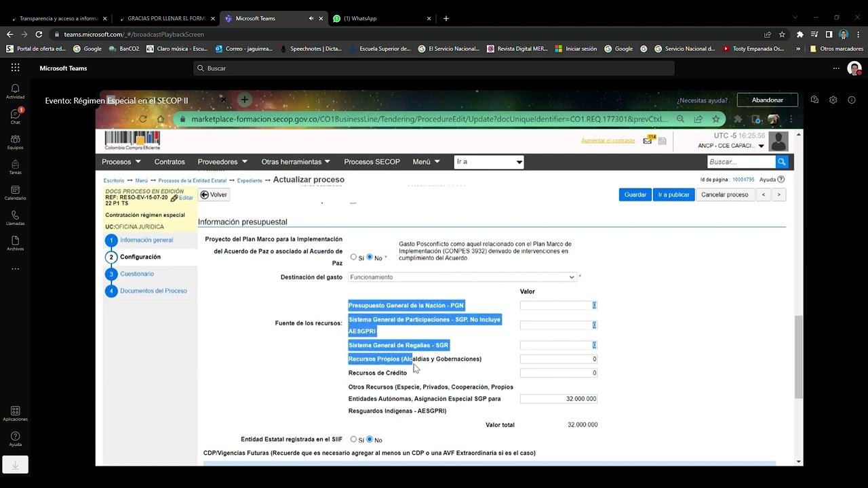Open Teams Ayuda at sidebar bottom
The image size is (868, 488).
pos(15,439)
